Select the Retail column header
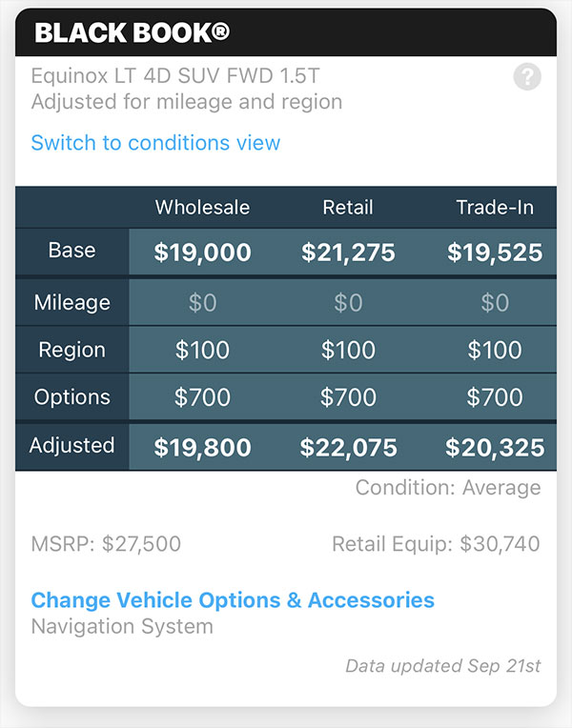Screen dimensions: 572x728 coord(348,207)
